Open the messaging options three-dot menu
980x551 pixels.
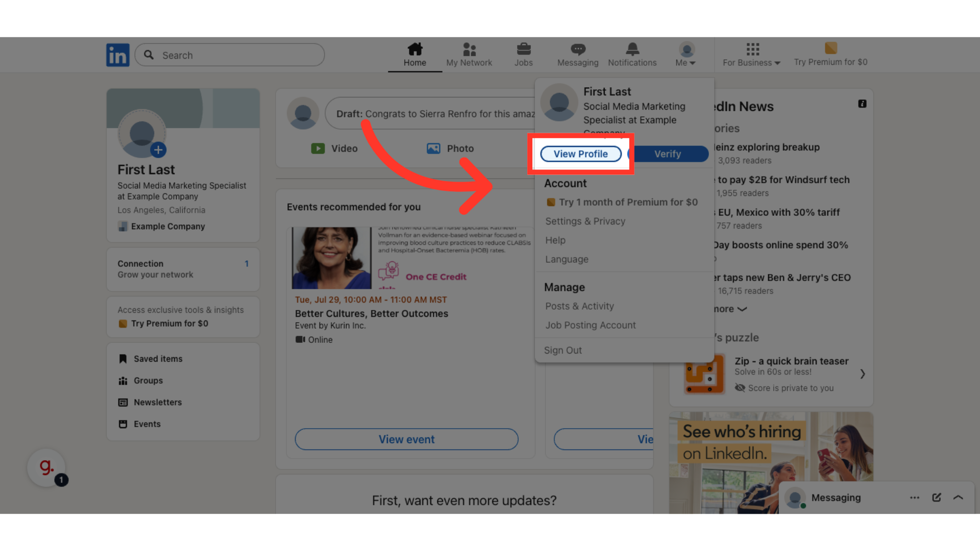[x=915, y=497]
